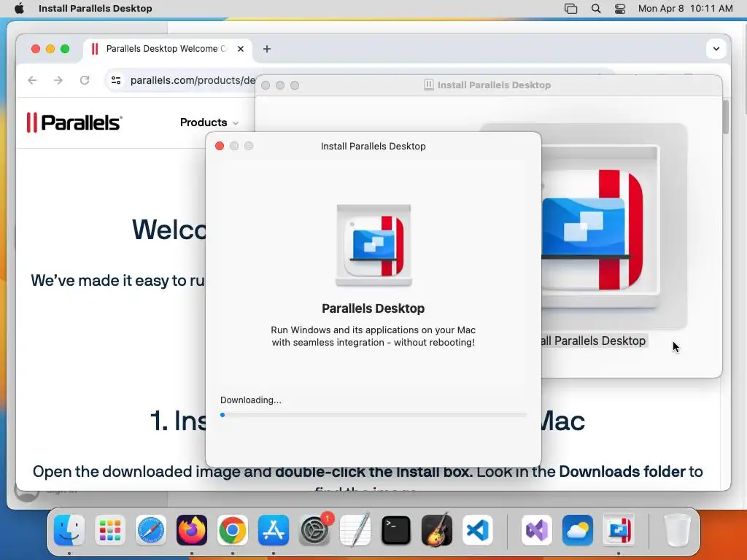Open the Install Parallels Desktop app menu
Image resolution: width=747 pixels, height=560 pixels.
pos(96,8)
